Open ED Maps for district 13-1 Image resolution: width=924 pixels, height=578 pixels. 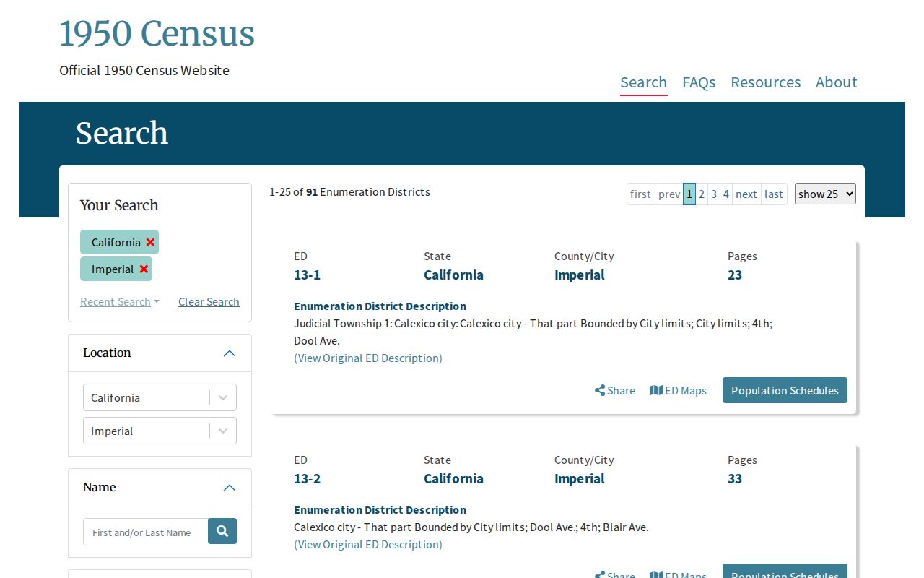(678, 391)
